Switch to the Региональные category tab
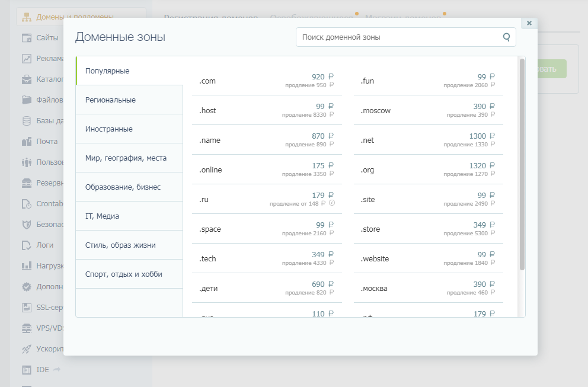The height and width of the screenshot is (387, 588). 129,100
